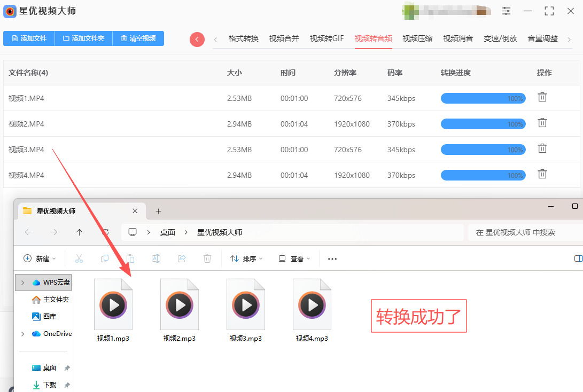Click the cut scissors icon in Explorer toolbar
Image resolution: width=583 pixels, height=392 pixels.
click(79, 258)
